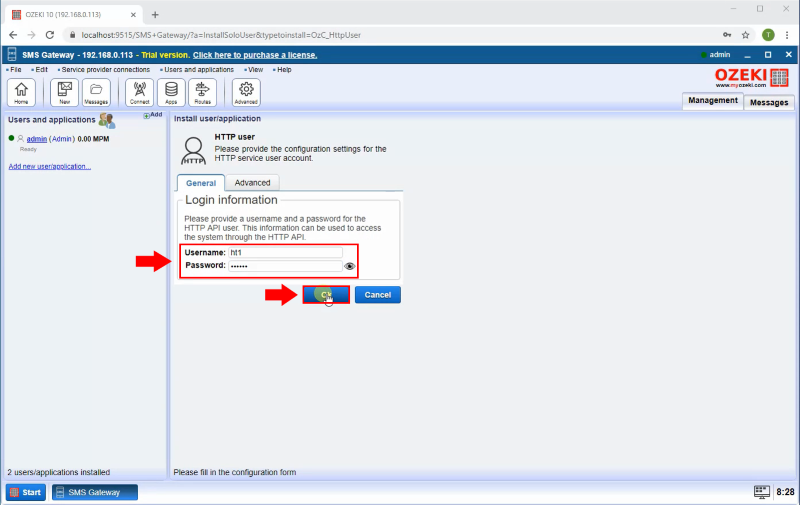Image resolution: width=800 pixels, height=505 pixels.
Task: Open the Users and applications menu
Action: point(198,69)
